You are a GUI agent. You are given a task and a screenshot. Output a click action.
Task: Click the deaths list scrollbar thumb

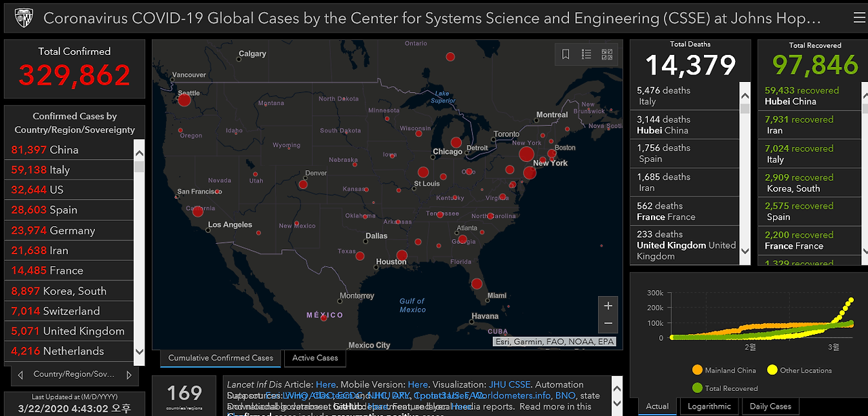click(x=745, y=108)
